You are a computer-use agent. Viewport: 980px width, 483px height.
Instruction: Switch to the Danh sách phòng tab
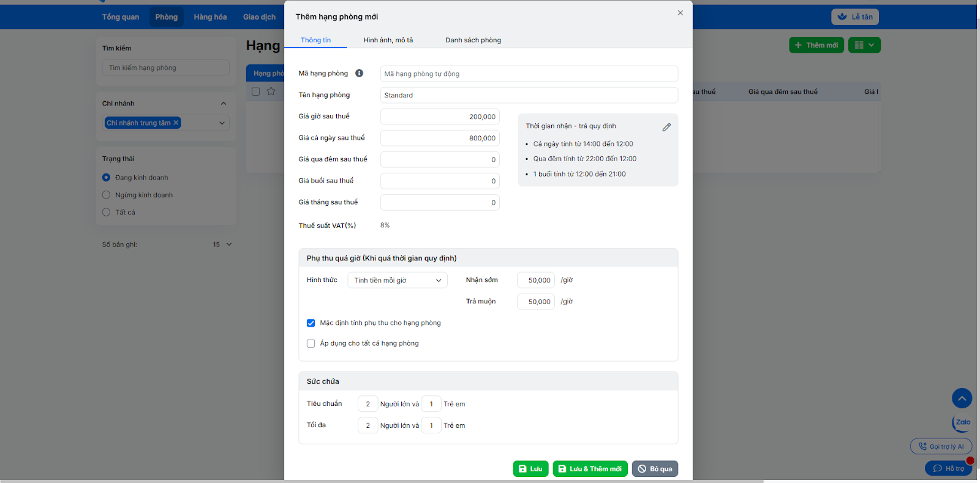[473, 40]
